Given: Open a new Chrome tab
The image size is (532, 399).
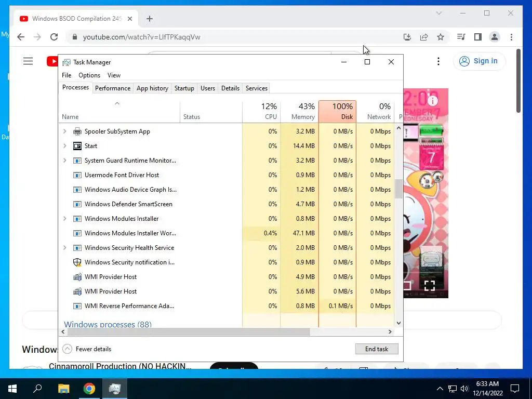Looking at the screenshot, I should [x=150, y=19].
